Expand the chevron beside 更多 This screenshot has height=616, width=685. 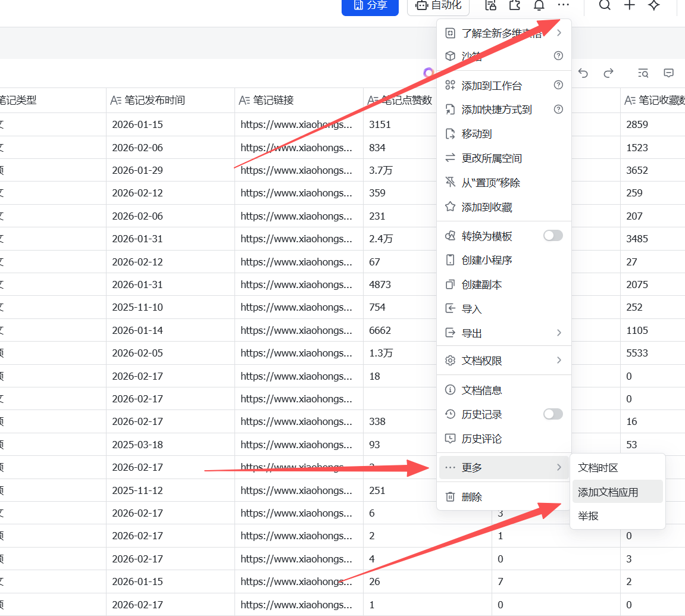pos(559,467)
